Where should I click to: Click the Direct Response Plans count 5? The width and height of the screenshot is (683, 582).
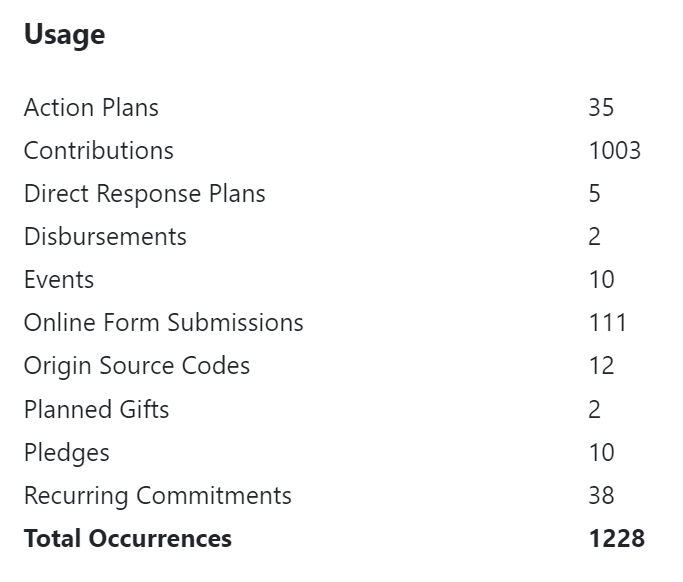594,193
